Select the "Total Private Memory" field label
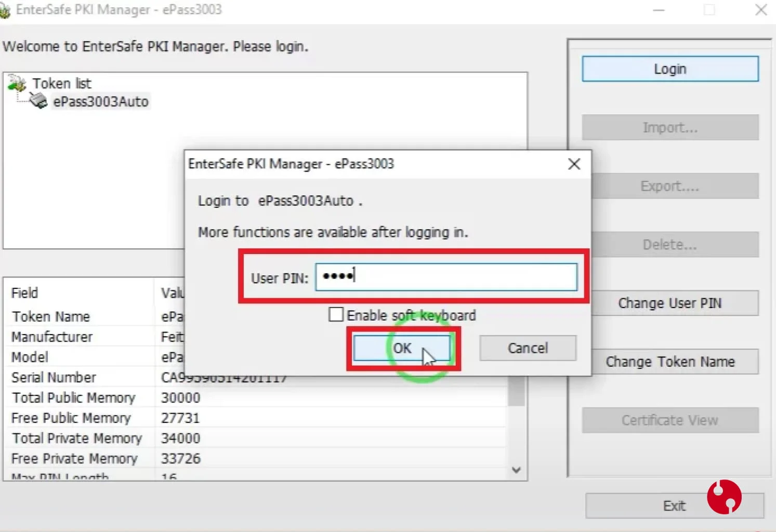This screenshot has width=776, height=532. pos(77,438)
